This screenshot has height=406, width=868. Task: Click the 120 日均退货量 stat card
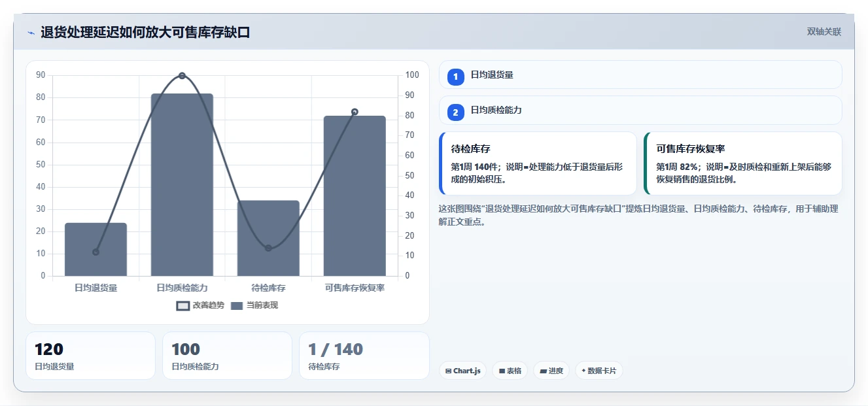click(x=90, y=356)
